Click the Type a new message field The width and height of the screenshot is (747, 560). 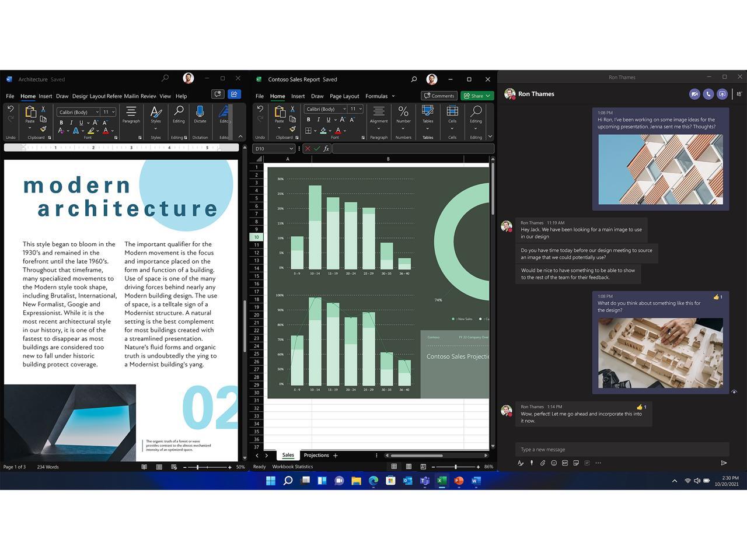622,449
